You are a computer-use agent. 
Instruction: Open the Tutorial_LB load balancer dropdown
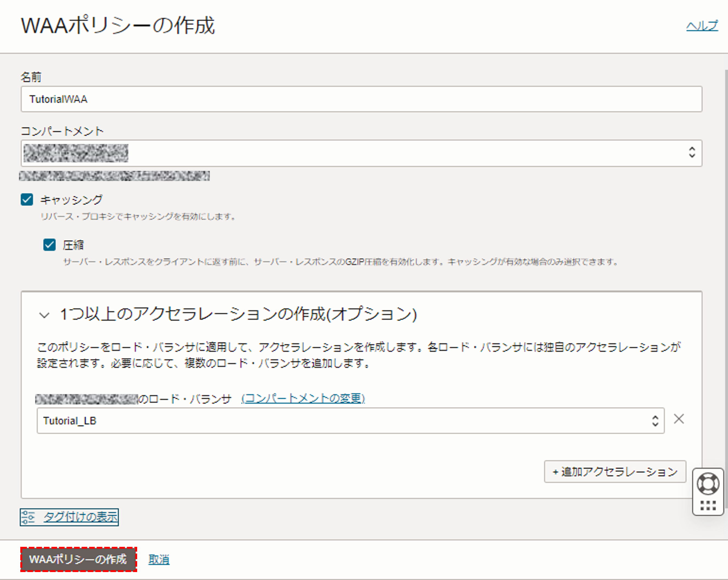click(x=350, y=421)
